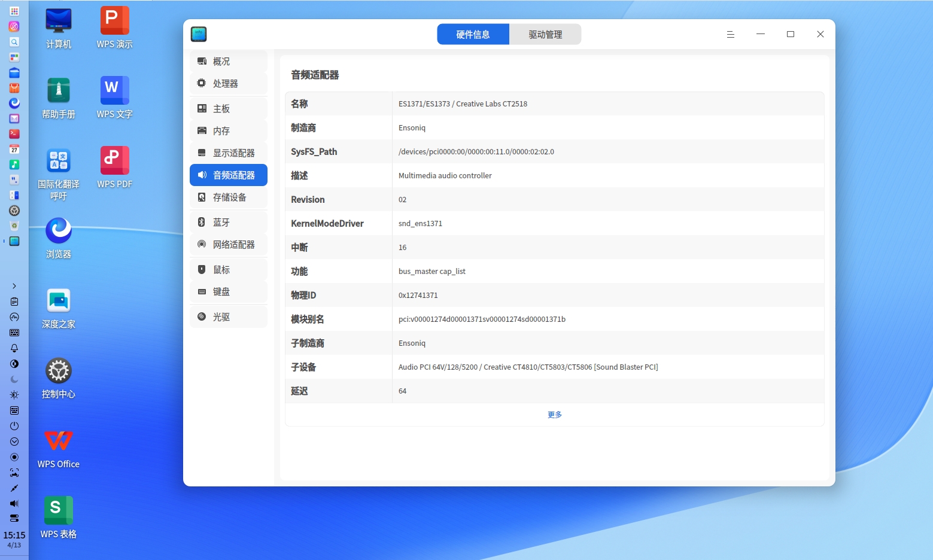
Task: Open the 计算机 desktop icon
Action: tap(59, 29)
